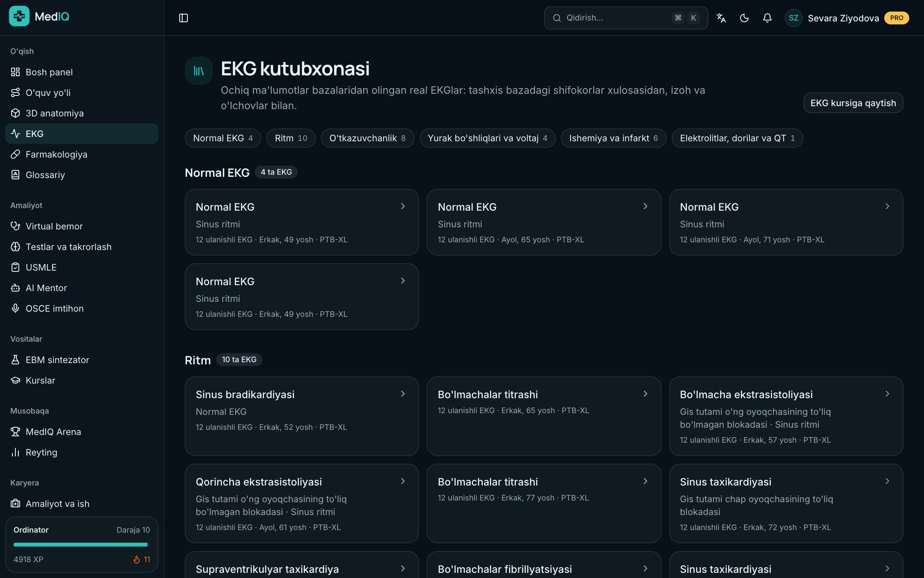Filter by Ritm category chip
This screenshot has width=924, height=578.
point(291,138)
